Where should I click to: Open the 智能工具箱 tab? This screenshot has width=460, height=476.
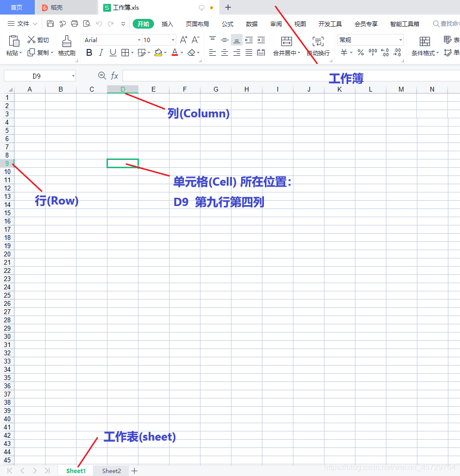404,24
